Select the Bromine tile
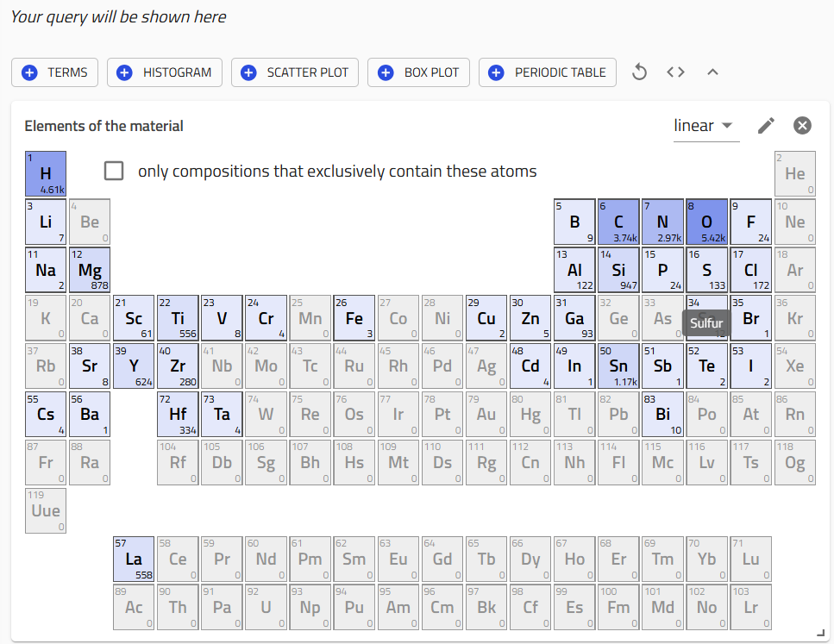 pyautogui.click(x=750, y=318)
